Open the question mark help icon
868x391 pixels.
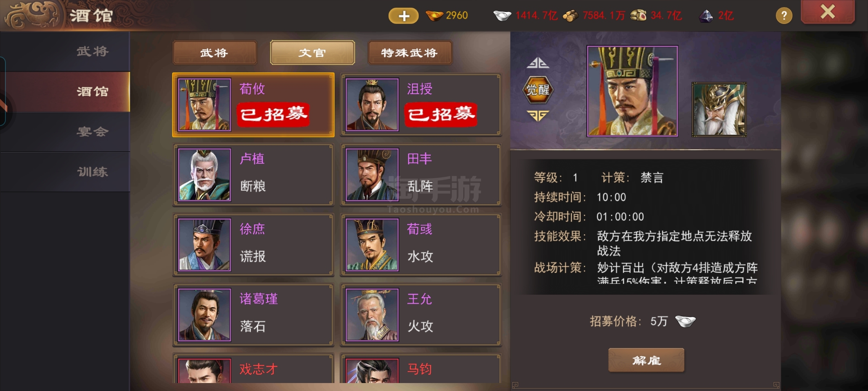[784, 16]
